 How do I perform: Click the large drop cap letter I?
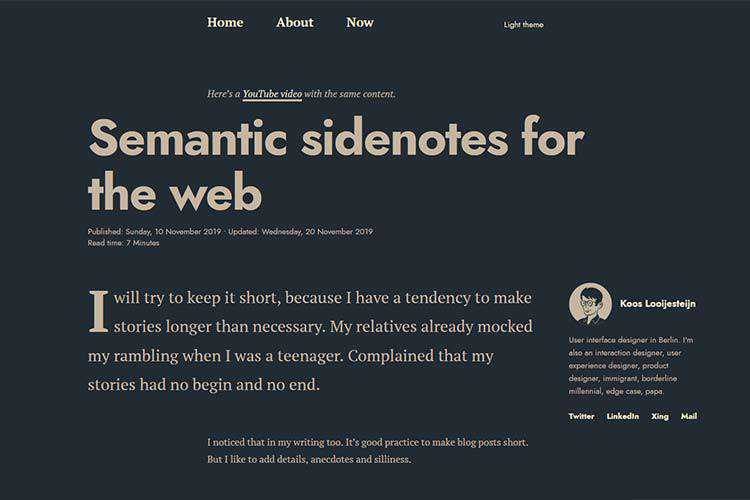coord(98,311)
